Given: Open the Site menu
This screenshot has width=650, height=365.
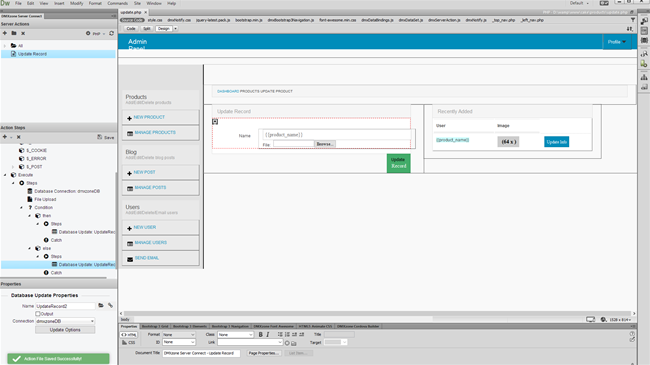Looking at the screenshot, I should pos(137,3).
